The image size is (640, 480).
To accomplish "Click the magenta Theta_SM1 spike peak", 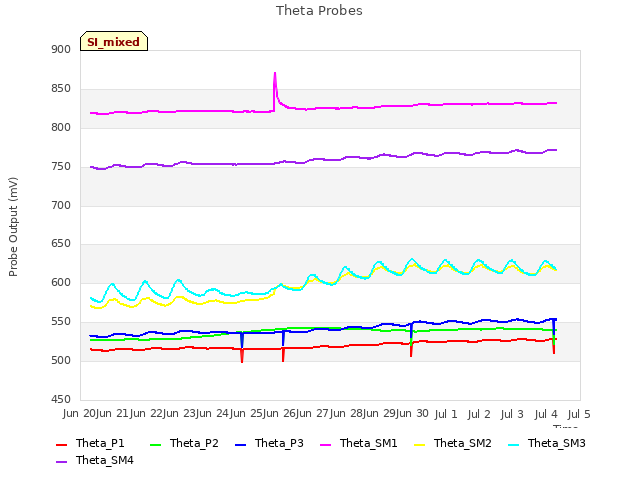I will (x=275, y=73).
